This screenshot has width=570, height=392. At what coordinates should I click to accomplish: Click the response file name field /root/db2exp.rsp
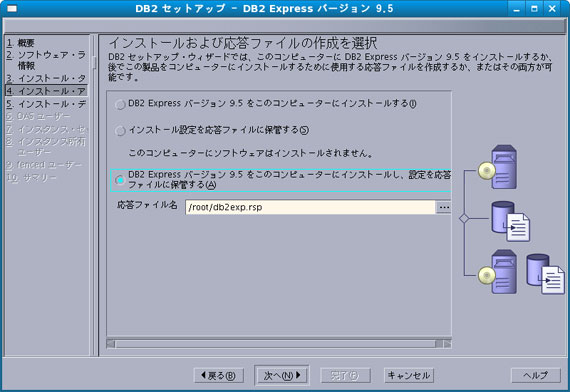[x=310, y=207]
